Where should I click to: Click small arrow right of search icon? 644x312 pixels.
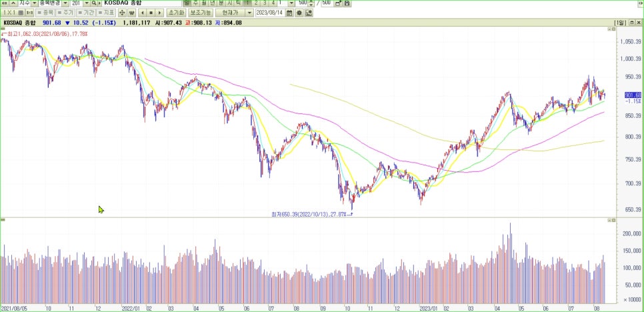(100, 3)
